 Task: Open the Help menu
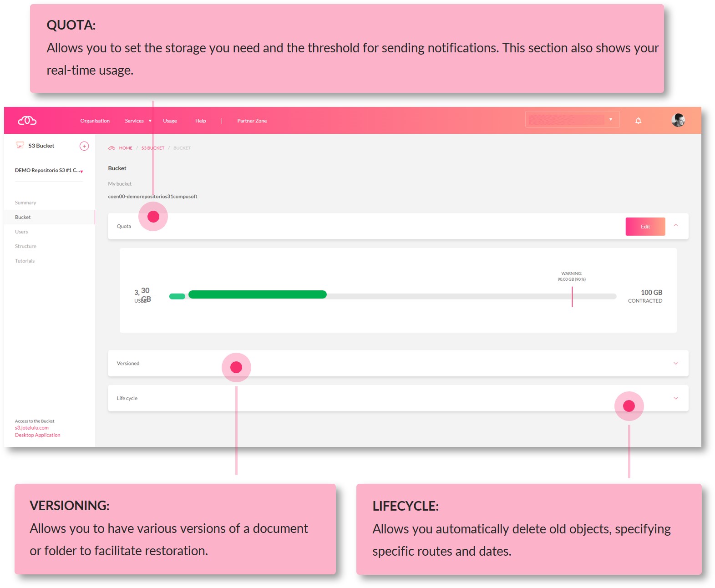pos(201,121)
